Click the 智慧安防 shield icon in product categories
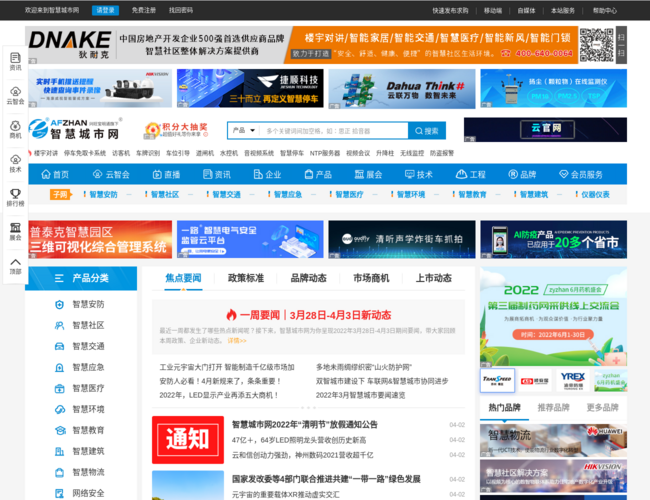Image resolution: width=650 pixels, height=500 pixels. coord(59,304)
